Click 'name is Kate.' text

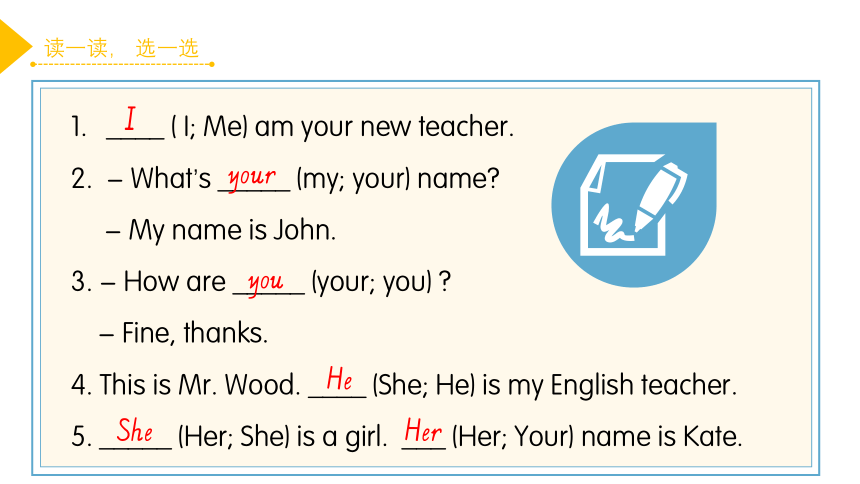pyautogui.click(x=661, y=437)
